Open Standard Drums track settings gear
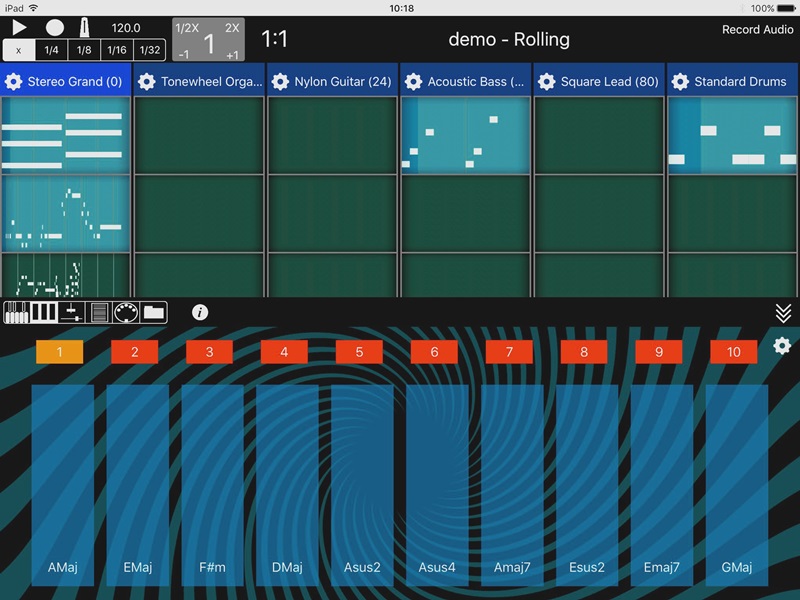This screenshot has height=600, width=800. pos(680,81)
